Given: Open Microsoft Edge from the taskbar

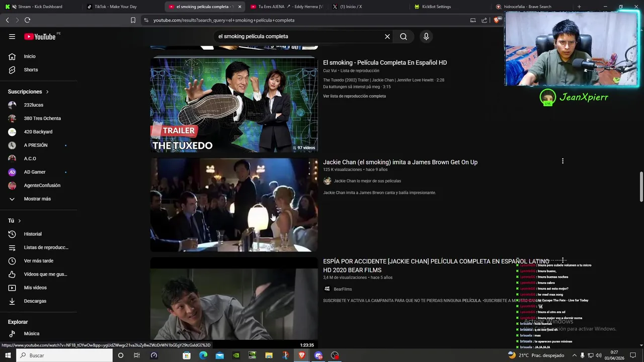Looking at the screenshot, I should coord(203,355).
